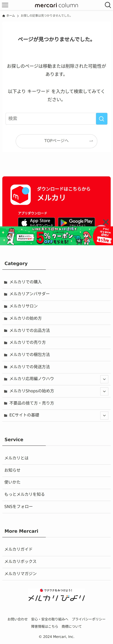Open メルカリでの購入 category
The width and height of the screenshot is (113, 644).
coord(25,282)
